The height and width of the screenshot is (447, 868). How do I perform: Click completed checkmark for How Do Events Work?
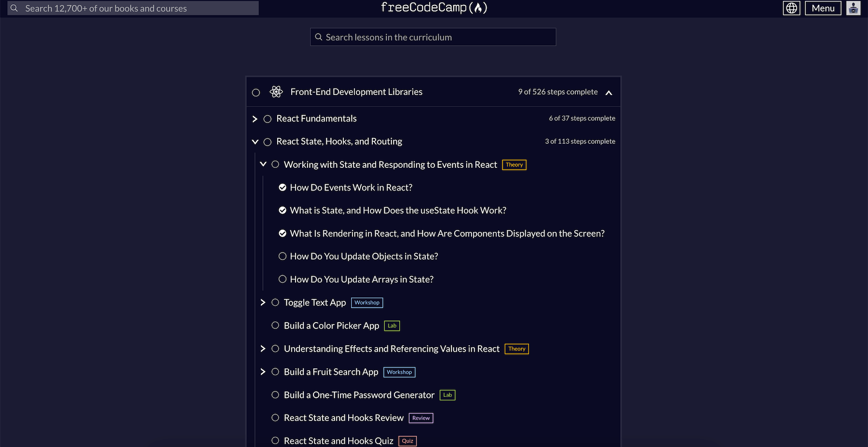(283, 188)
